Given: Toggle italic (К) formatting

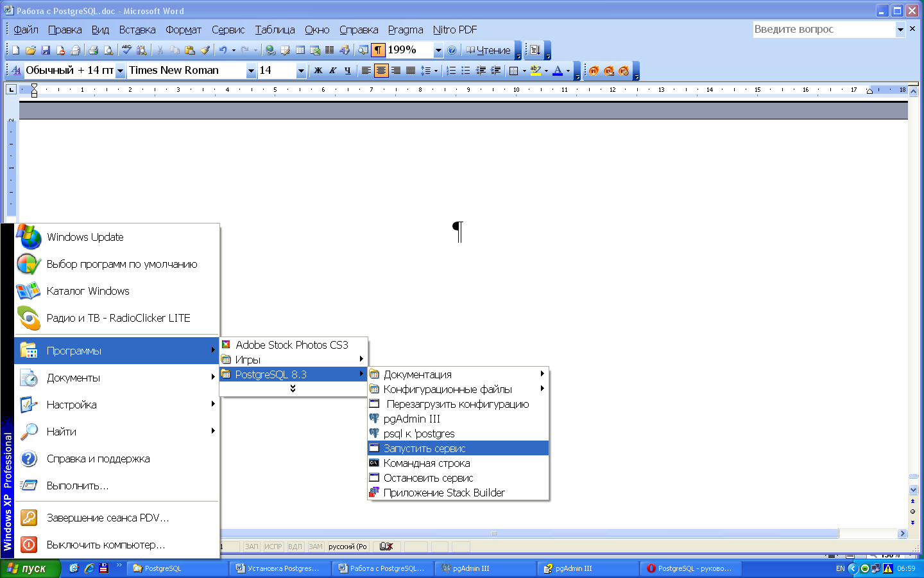Looking at the screenshot, I should 332,71.
